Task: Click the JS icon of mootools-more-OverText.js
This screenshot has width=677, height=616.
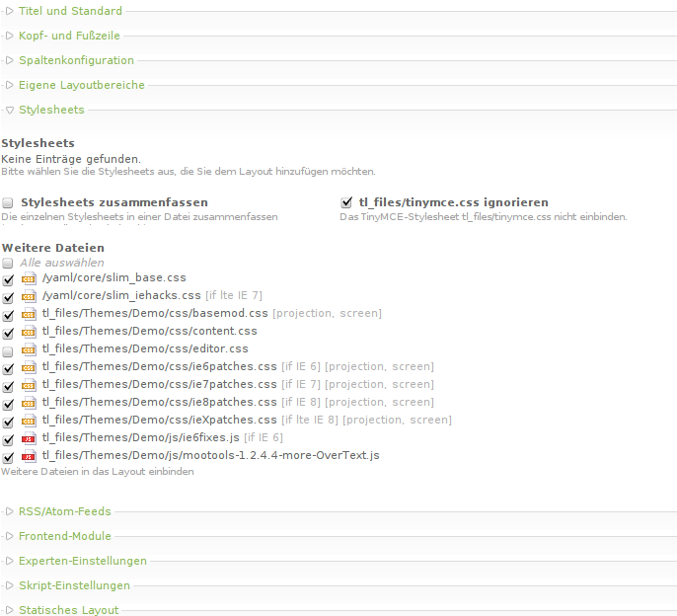Action: [x=29, y=456]
